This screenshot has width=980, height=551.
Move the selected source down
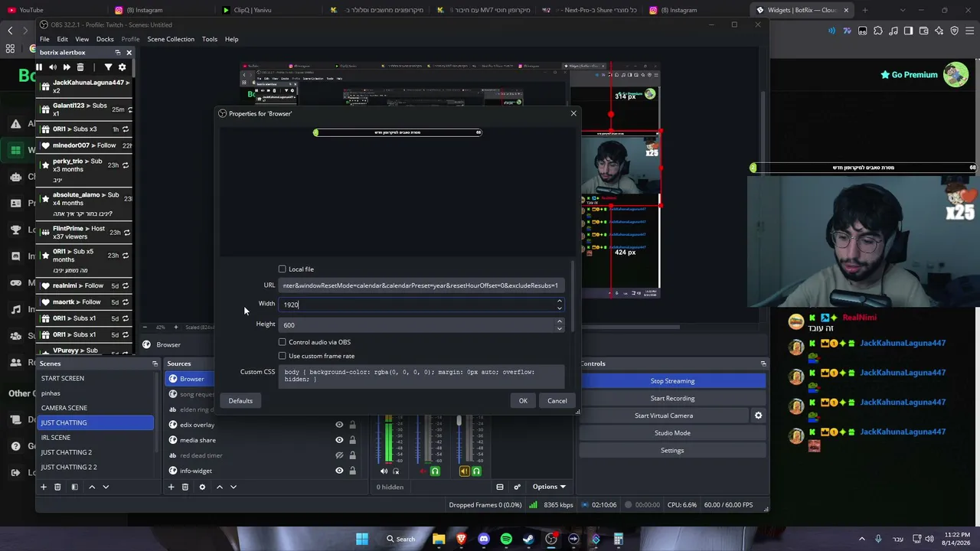click(234, 487)
